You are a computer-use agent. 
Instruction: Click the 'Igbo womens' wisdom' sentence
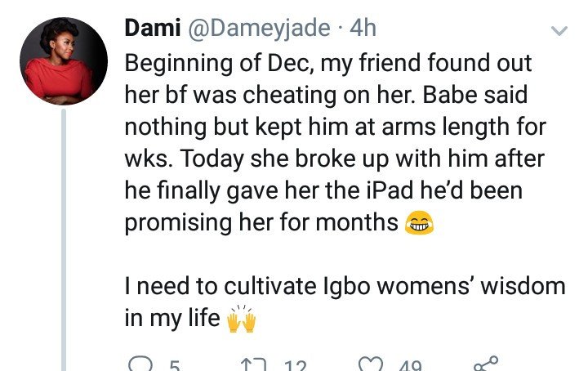[345, 286]
